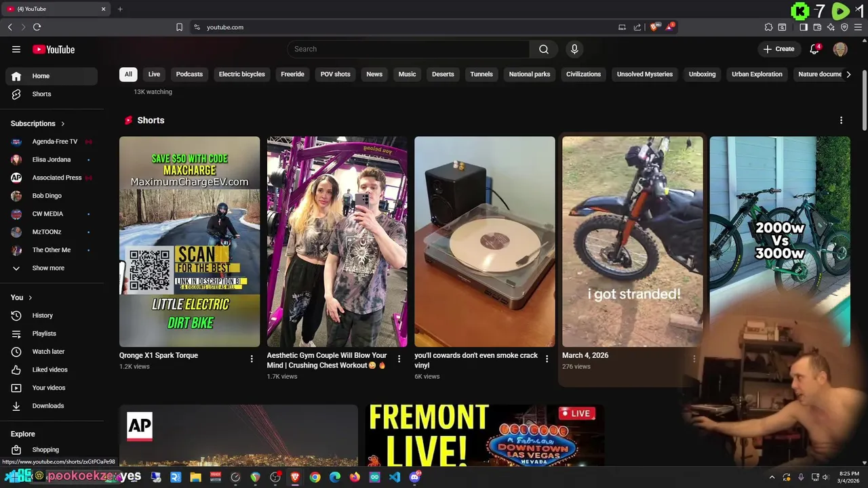Viewport: 868px width, 488px height.
Task: Open Your videos in sidebar
Action: 52,388
